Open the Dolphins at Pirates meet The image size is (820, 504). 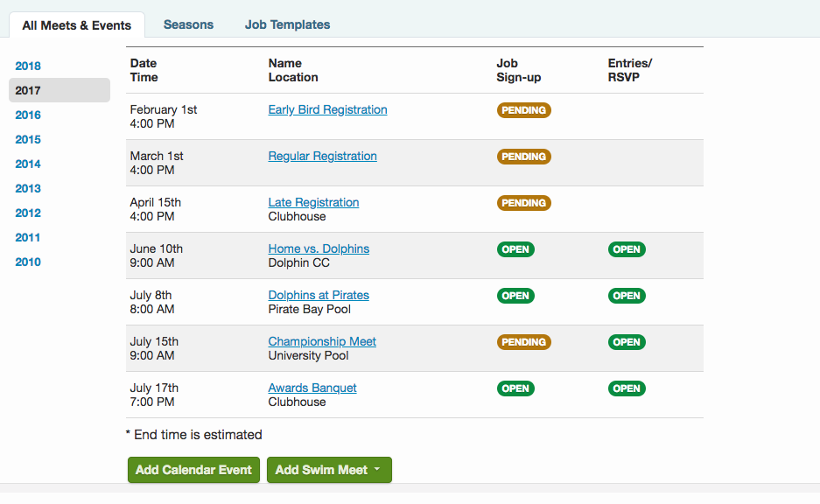click(x=319, y=295)
